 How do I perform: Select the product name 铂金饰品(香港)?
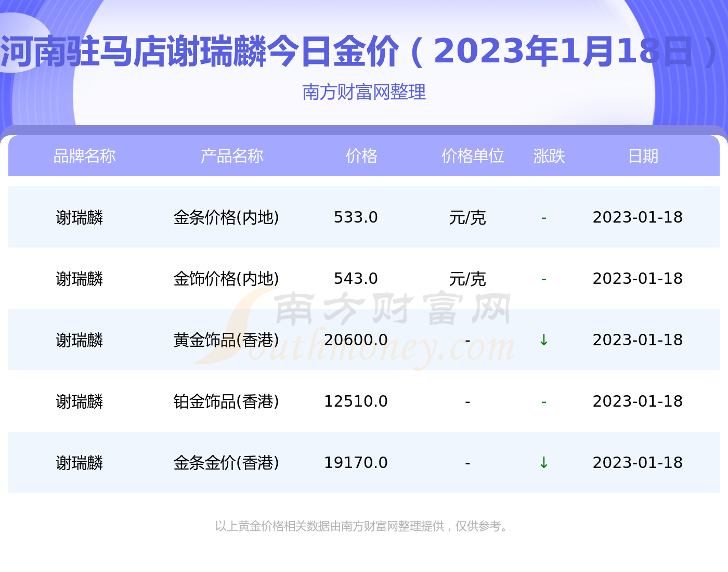(x=226, y=401)
